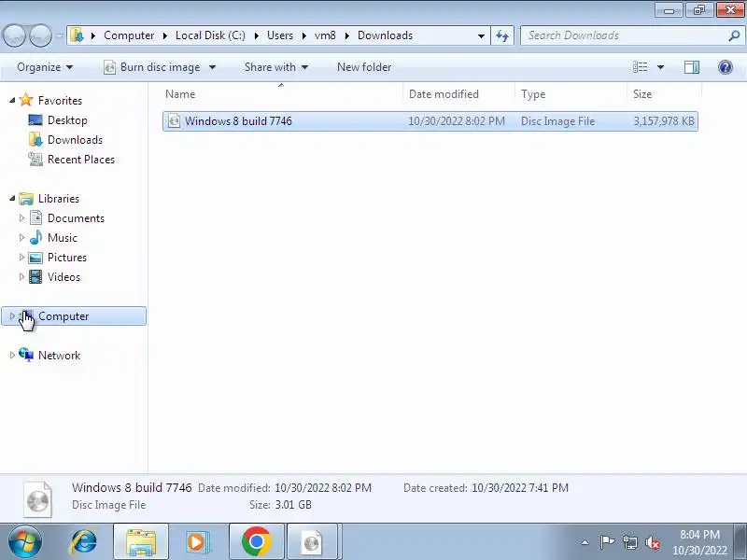Show hidden system tray icons
This screenshot has width=747, height=560.
pyautogui.click(x=585, y=542)
